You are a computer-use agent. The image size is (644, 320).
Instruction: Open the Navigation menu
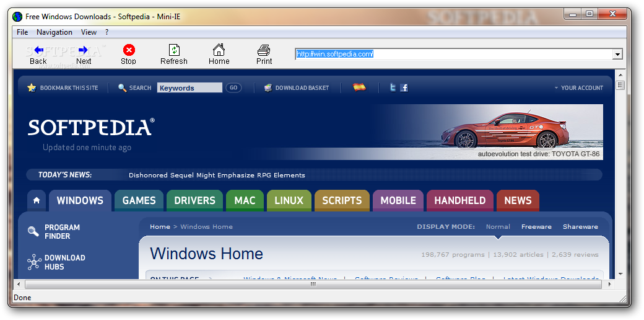(54, 32)
